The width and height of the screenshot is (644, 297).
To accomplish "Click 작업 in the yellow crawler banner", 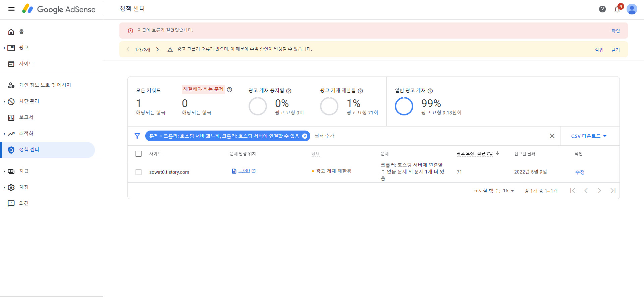I will tap(599, 50).
